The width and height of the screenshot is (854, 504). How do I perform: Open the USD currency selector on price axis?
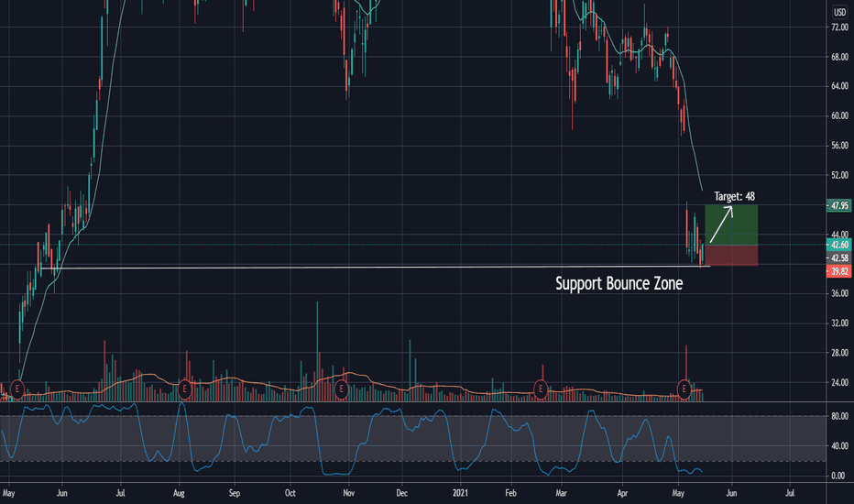[839, 12]
